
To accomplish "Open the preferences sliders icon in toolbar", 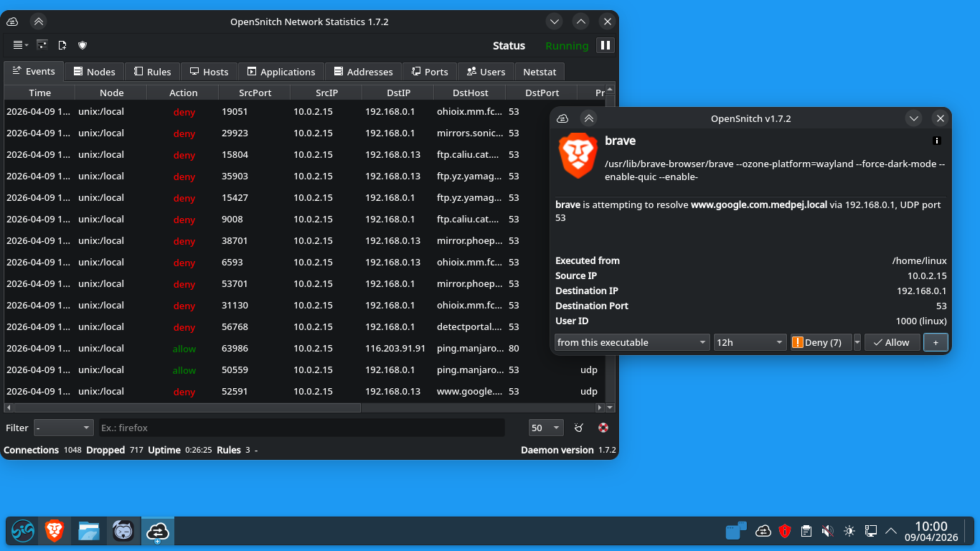I will 42,45.
